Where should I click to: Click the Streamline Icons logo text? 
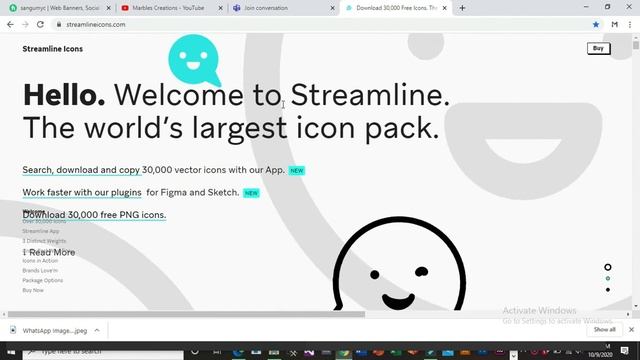(53, 49)
